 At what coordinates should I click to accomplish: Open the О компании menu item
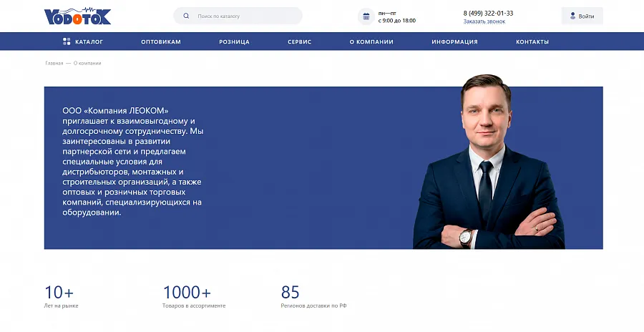(371, 41)
